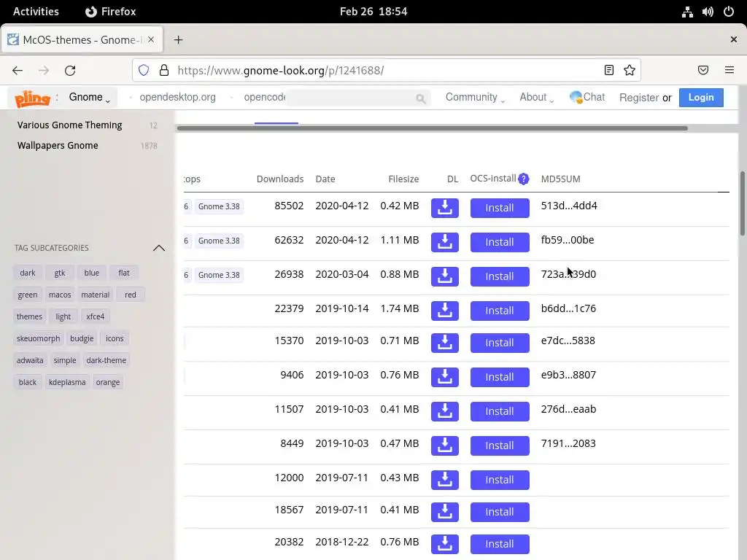Select the dark-theme tag

click(107, 360)
